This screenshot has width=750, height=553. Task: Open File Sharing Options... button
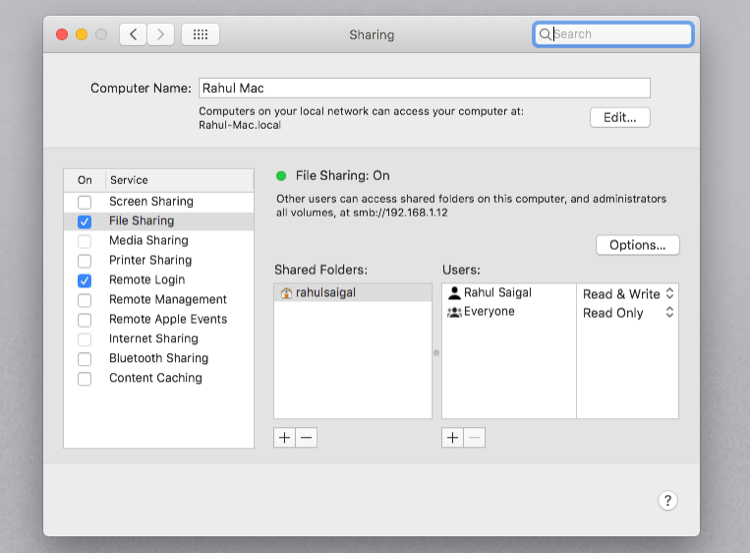638,245
